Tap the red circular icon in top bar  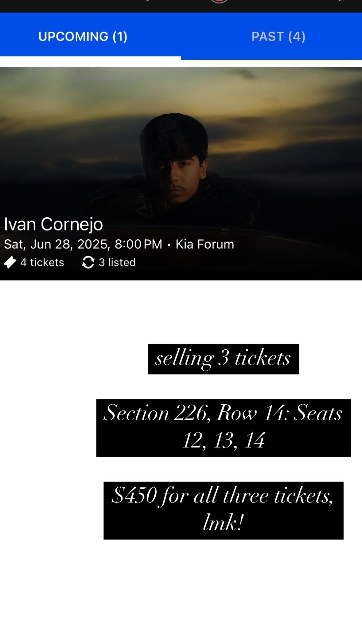(219, 1)
